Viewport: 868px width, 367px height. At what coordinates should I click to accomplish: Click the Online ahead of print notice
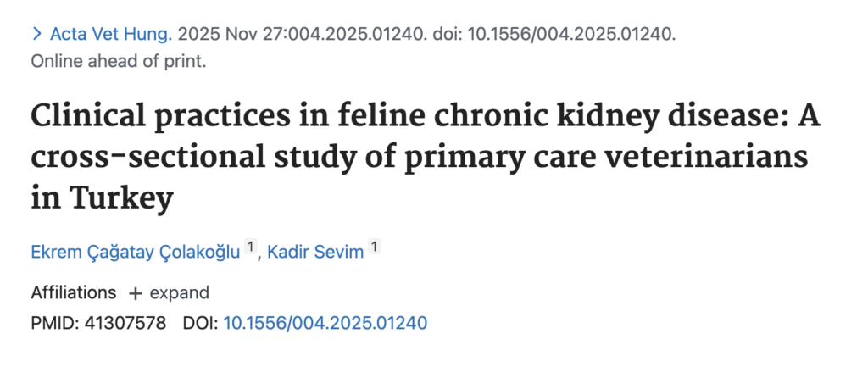click(118, 60)
